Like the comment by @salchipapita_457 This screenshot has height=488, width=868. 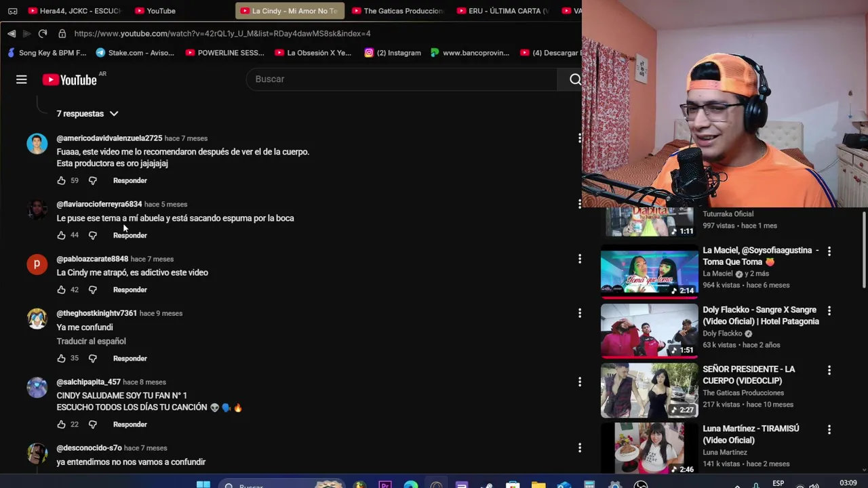tap(61, 424)
